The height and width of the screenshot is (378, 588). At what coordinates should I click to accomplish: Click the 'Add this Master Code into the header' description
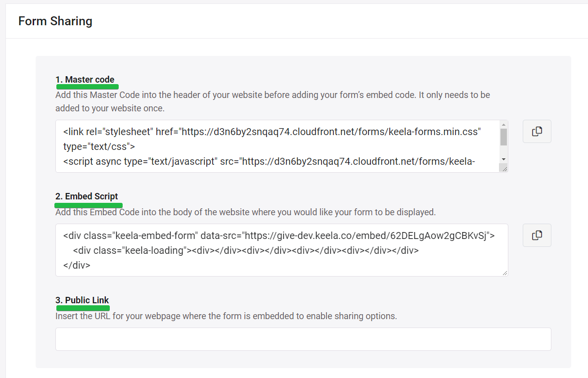pos(272,101)
